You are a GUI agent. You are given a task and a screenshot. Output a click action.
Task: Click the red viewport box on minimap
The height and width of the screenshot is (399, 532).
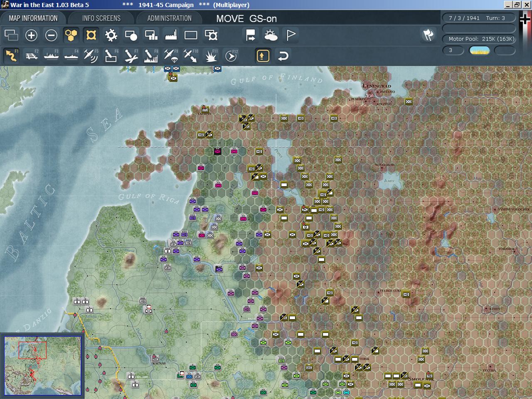click(x=32, y=350)
